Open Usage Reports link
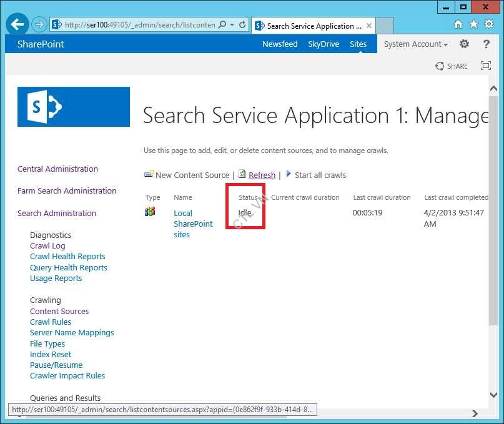The height and width of the screenshot is (424, 504). point(56,279)
